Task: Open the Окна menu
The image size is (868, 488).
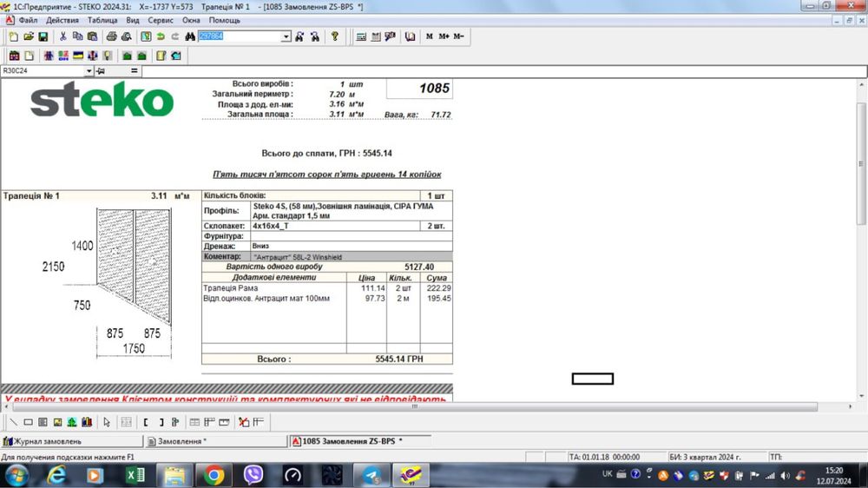Action: 191,21
